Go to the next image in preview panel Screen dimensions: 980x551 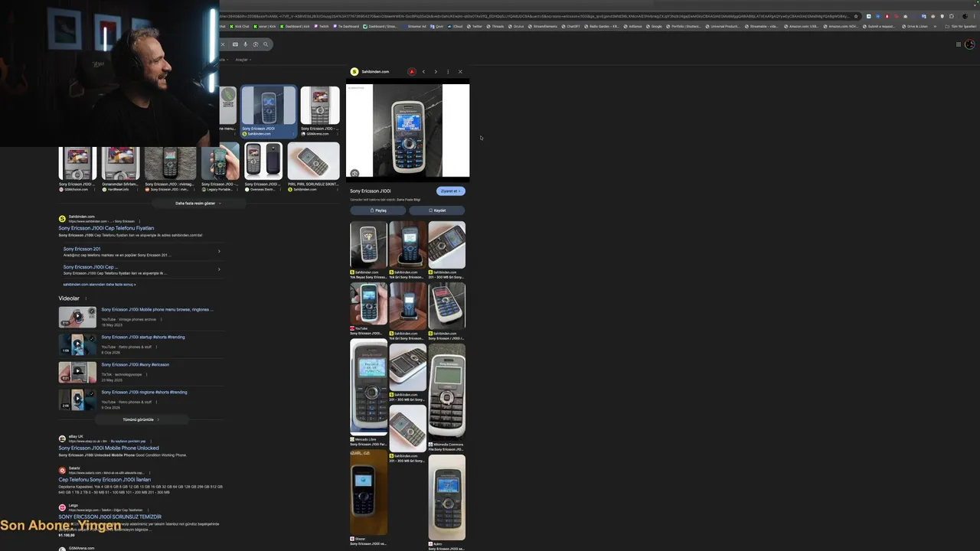[436, 72]
